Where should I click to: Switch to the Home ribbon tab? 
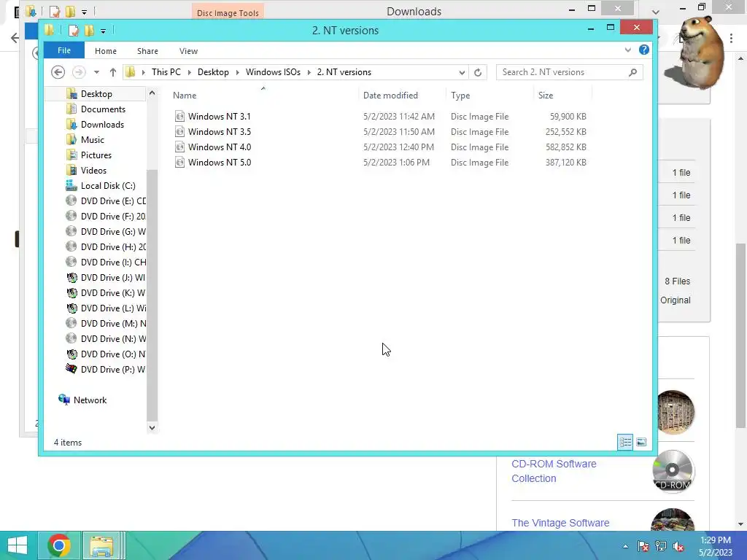tap(105, 51)
